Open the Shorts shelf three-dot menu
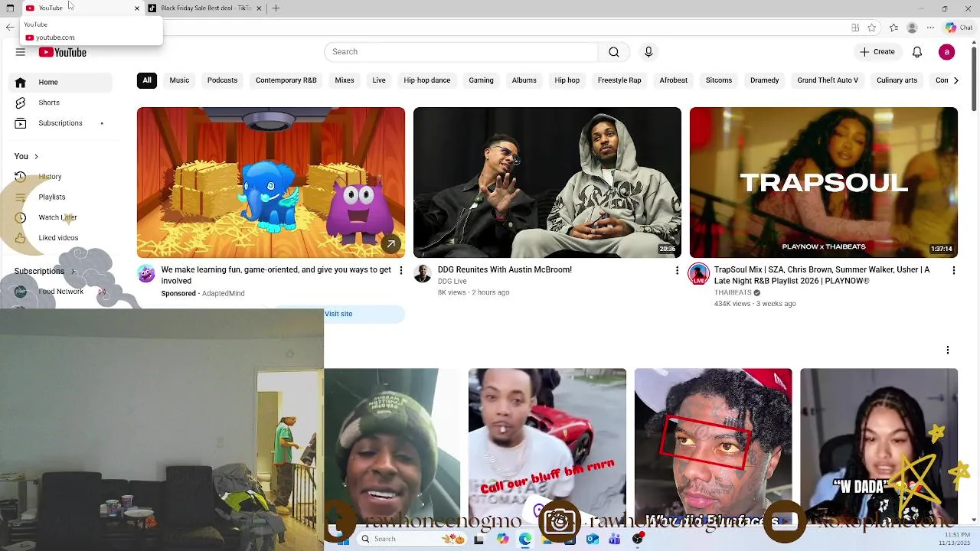Screen dimensions: 980x551 coord(948,350)
